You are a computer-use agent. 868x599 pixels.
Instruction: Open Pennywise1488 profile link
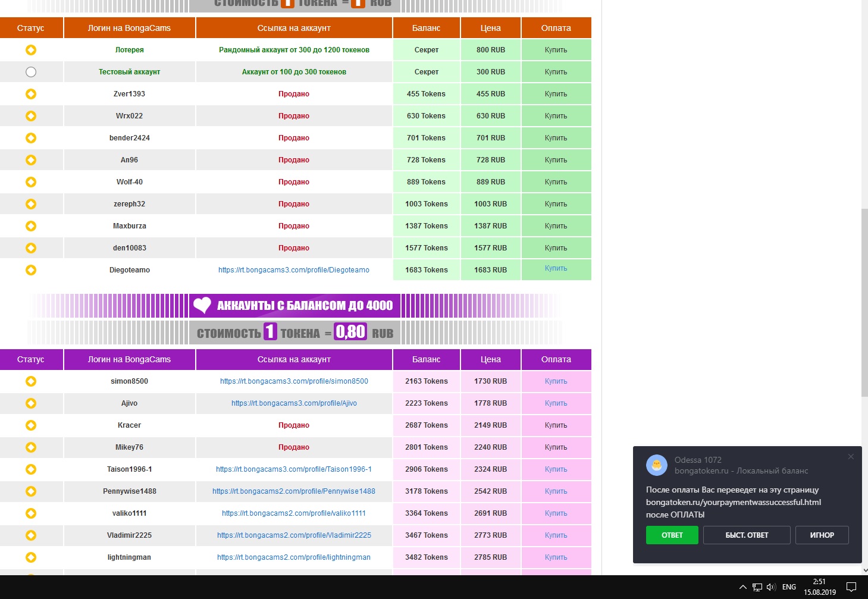point(294,491)
